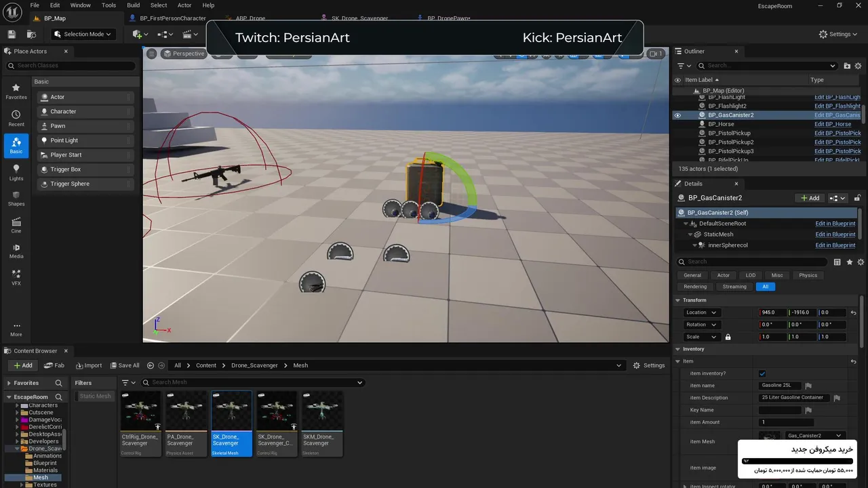Collapse the Inventory section
The width and height of the screenshot is (868, 488).
pos(677,349)
